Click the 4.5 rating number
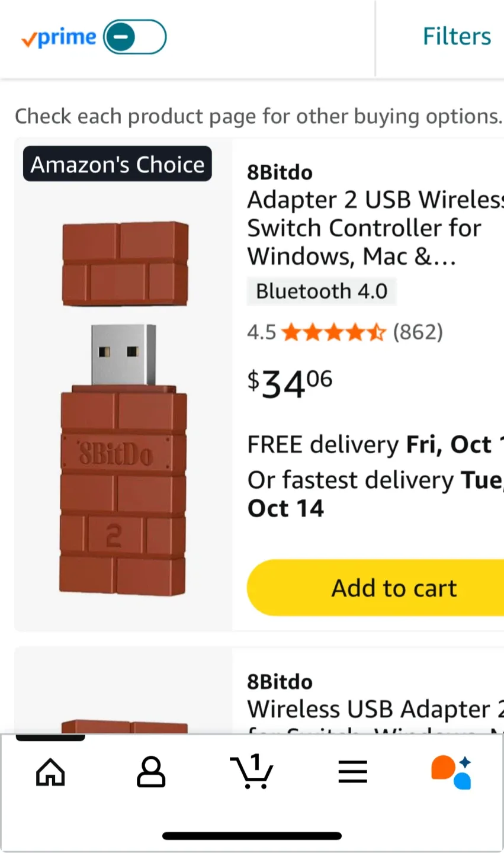504x853 pixels. [x=262, y=332]
